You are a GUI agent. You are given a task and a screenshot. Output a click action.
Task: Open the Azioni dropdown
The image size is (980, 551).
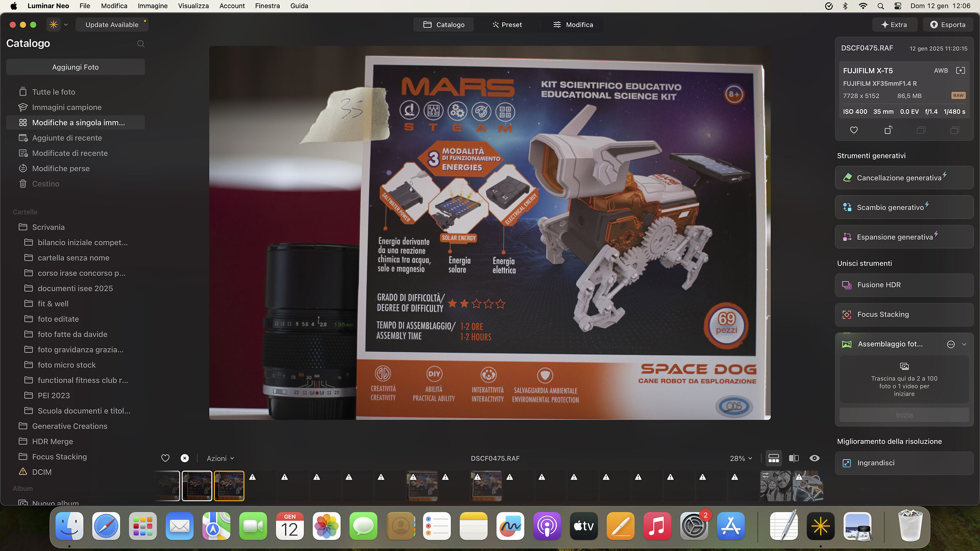click(220, 458)
